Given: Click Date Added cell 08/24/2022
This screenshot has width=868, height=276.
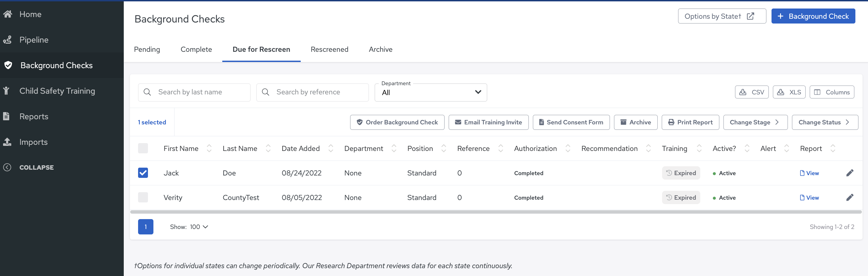Looking at the screenshot, I should pyautogui.click(x=302, y=173).
